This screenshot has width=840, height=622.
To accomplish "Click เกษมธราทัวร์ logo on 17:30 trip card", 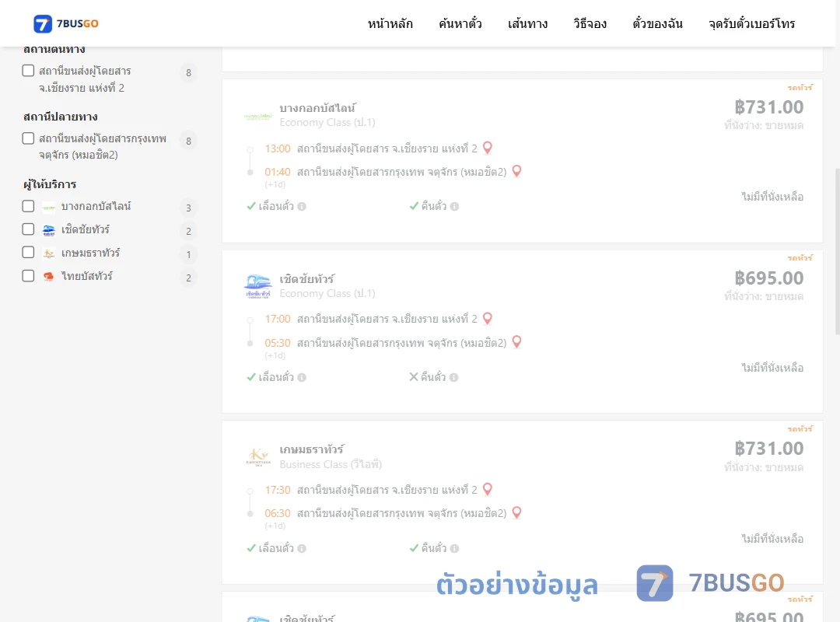I will [x=258, y=457].
